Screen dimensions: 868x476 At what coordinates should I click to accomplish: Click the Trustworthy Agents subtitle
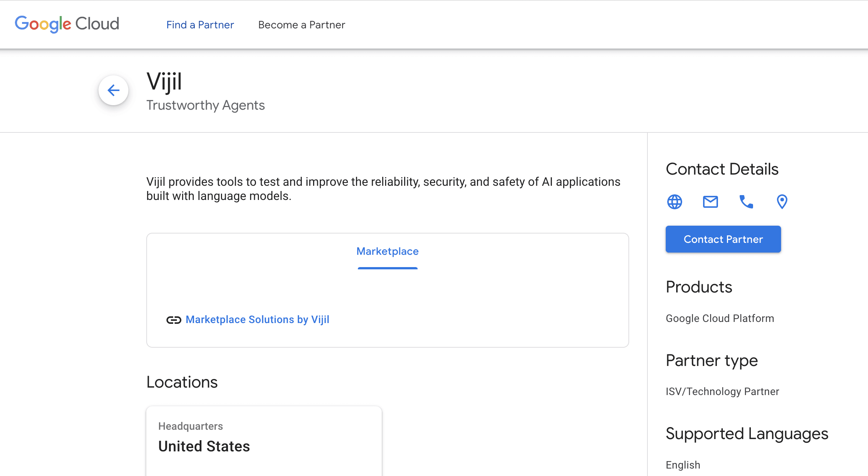point(206,105)
